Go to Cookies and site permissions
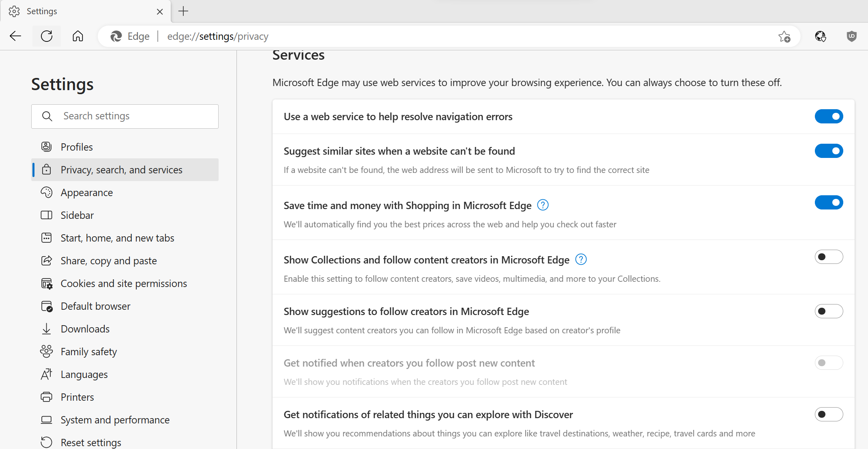Screen dimensions: 868x449 coord(124,283)
